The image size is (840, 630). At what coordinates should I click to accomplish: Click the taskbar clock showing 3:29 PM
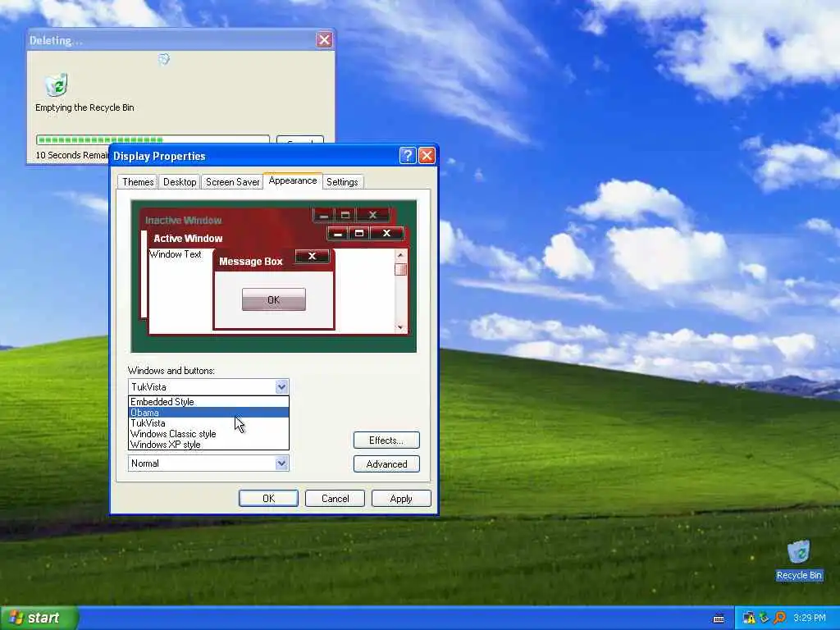tap(810, 619)
